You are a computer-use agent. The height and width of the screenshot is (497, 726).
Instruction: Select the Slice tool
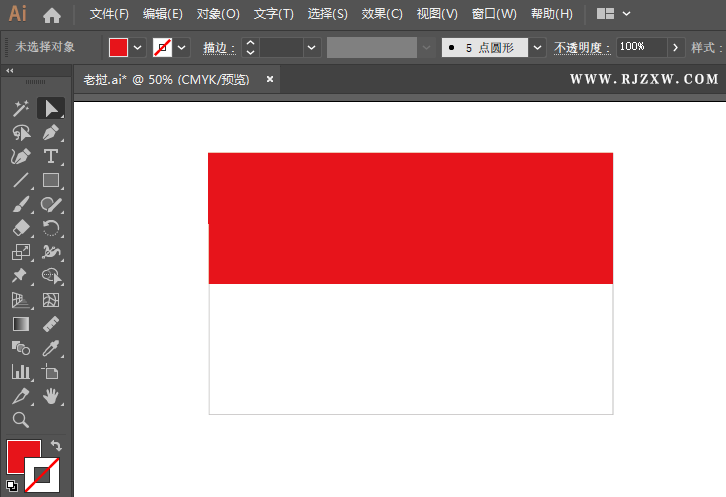(21, 396)
